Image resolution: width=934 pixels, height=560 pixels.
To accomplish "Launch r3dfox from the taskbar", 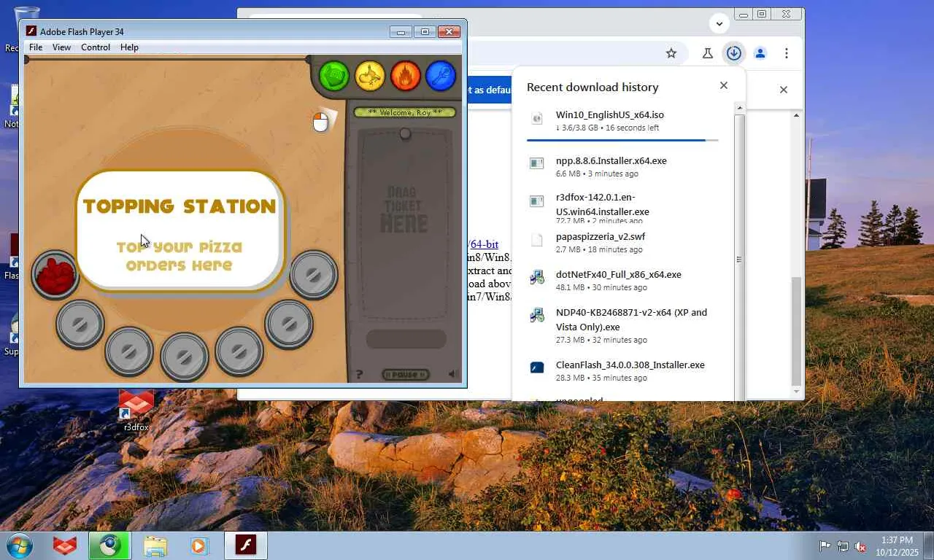I will coord(65,545).
